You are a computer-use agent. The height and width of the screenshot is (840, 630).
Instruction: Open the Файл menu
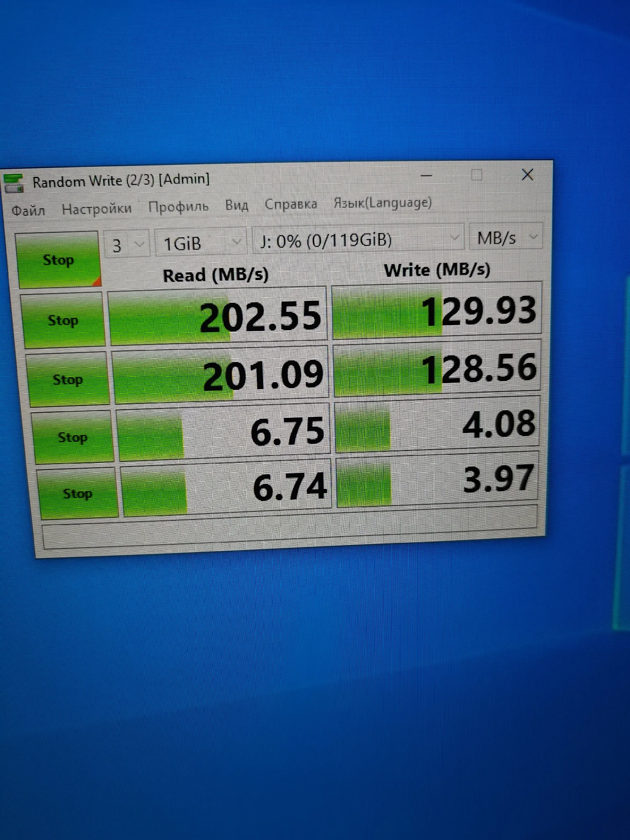[28, 210]
